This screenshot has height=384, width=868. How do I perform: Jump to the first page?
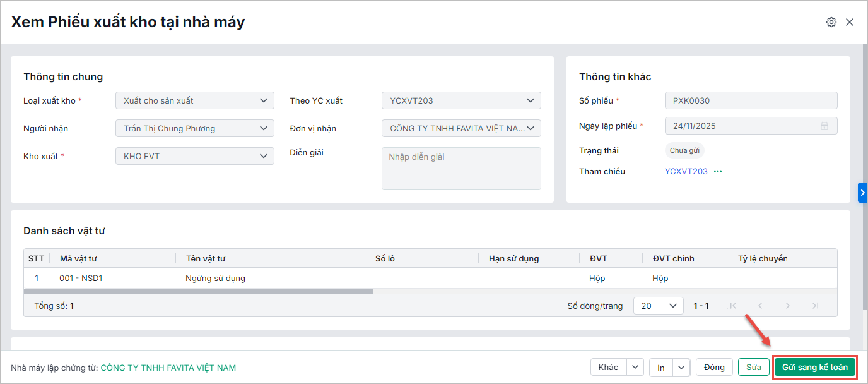pos(733,306)
